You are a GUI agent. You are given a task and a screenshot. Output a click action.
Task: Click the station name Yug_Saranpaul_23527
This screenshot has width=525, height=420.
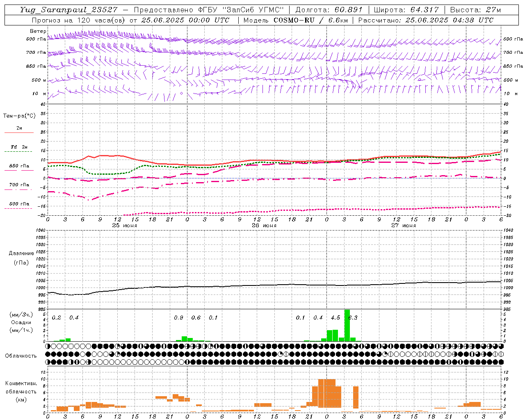(68, 10)
